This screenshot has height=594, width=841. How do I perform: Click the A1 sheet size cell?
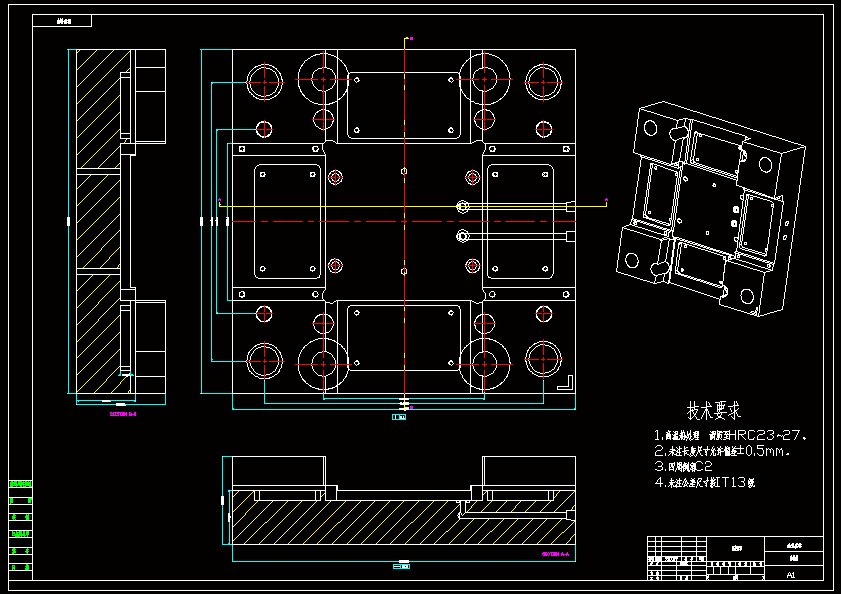(x=791, y=575)
